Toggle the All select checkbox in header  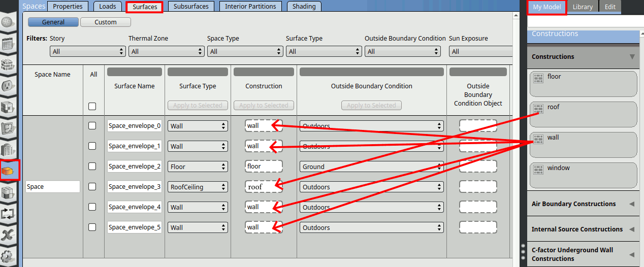click(x=92, y=106)
